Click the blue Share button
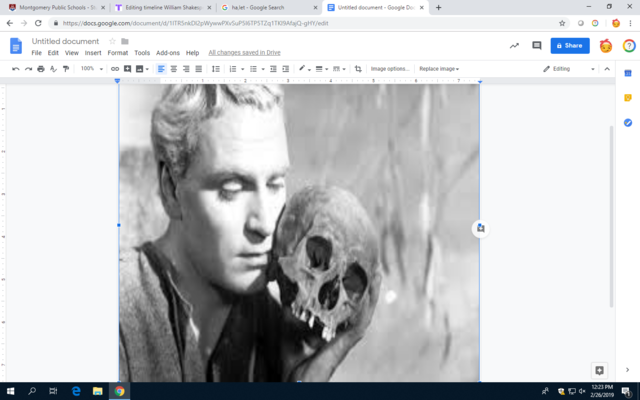Image resolution: width=640 pixels, height=400 pixels. pyautogui.click(x=570, y=46)
